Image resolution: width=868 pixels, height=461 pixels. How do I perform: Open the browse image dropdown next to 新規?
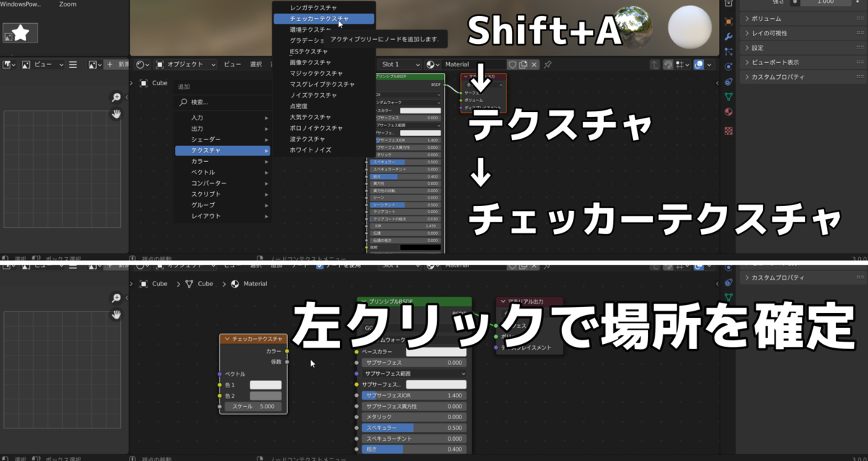pyautogui.click(x=95, y=64)
